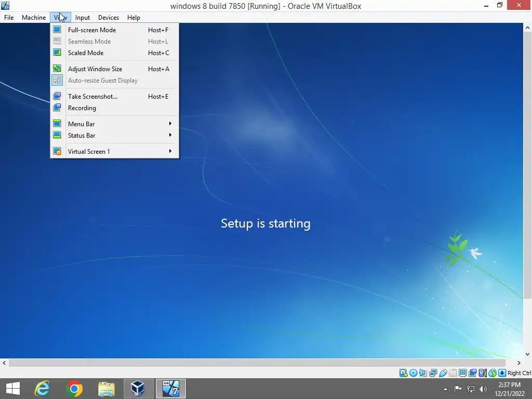The height and width of the screenshot is (399, 532).
Task: Click the Host+F shortcut text
Action: point(158,30)
